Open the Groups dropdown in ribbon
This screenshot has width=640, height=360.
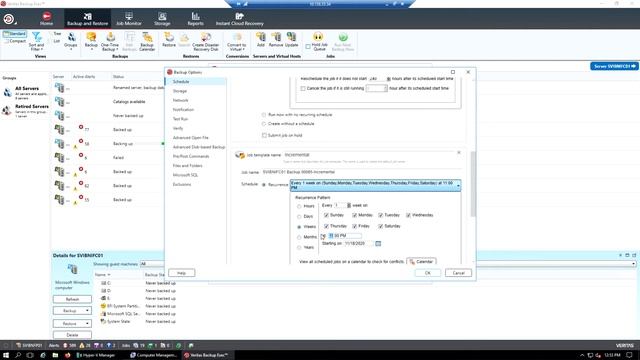[71, 42]
